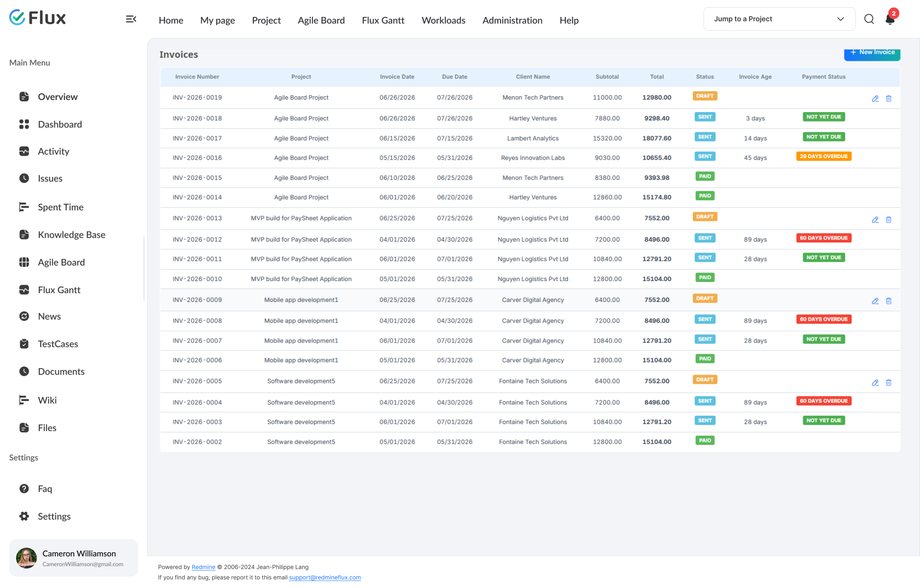The image size is (920, 588).
Task: Click the PAID status of INV-2026-0015
Action: pos(704,176)
